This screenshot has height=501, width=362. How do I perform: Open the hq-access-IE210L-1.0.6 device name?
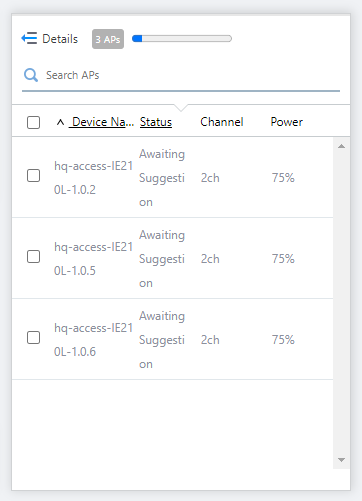(x=93, y=340)
